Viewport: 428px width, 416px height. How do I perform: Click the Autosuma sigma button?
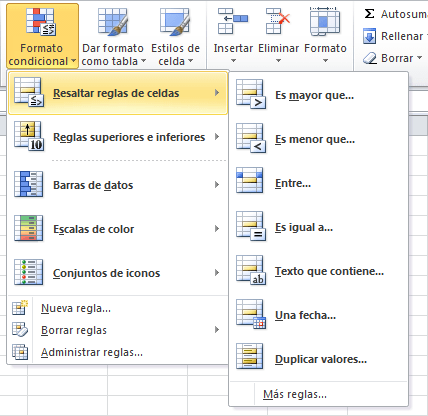(x=369, y=14)
